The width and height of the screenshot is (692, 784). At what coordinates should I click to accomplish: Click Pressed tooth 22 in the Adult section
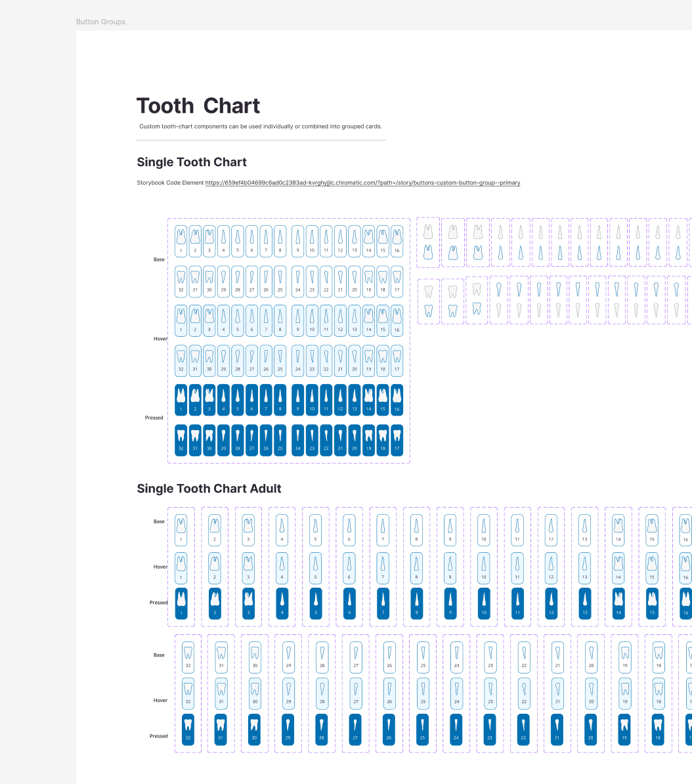coord(523,730)
